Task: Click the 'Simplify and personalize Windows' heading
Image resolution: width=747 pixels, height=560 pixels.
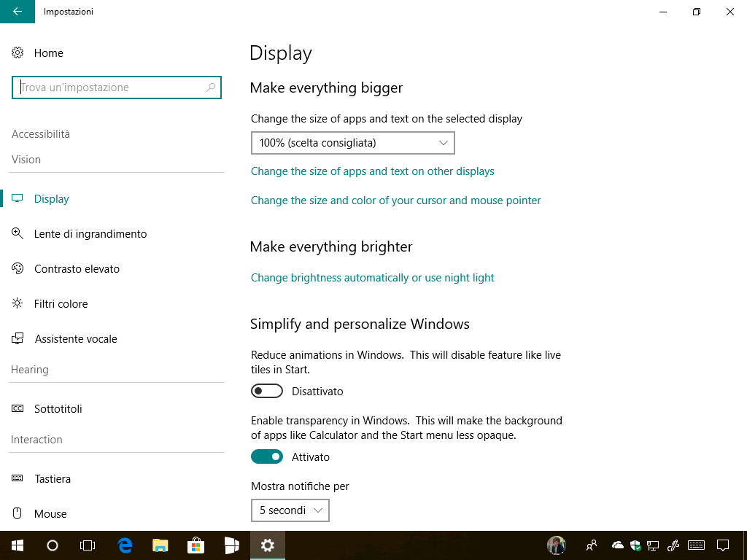Action: click(x=360, y=324)
